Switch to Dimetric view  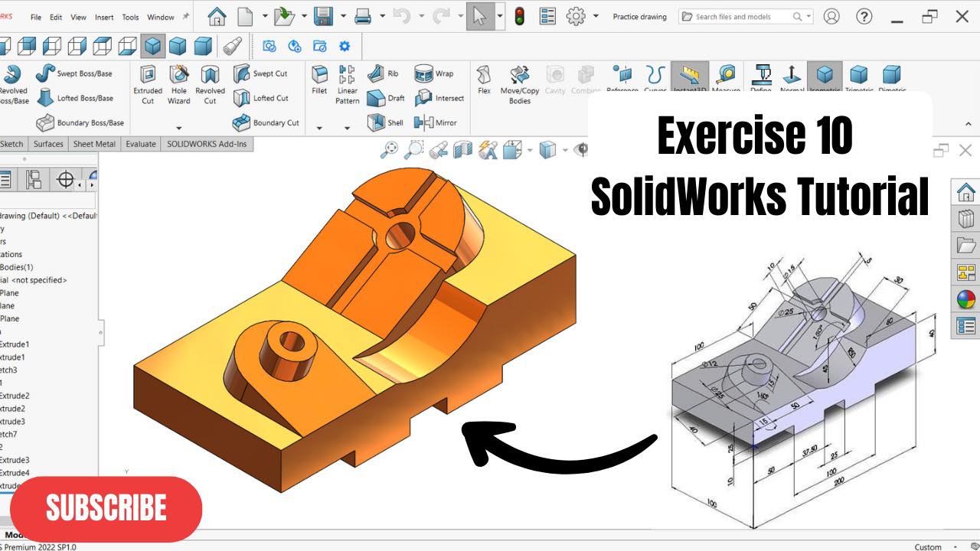[x=891, y=77]
